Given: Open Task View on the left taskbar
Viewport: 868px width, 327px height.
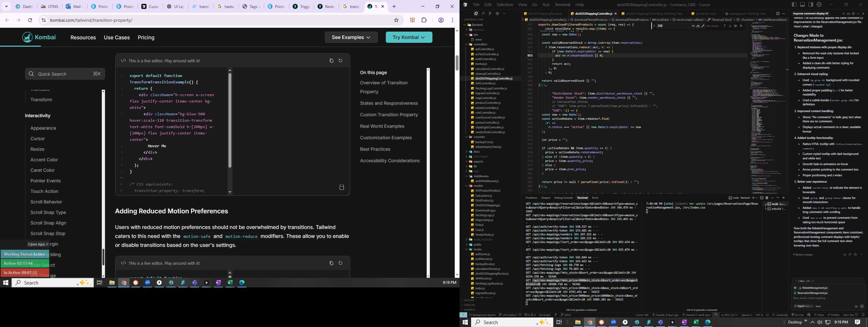Looking at the screenshot, I should [x=99, y=283].
